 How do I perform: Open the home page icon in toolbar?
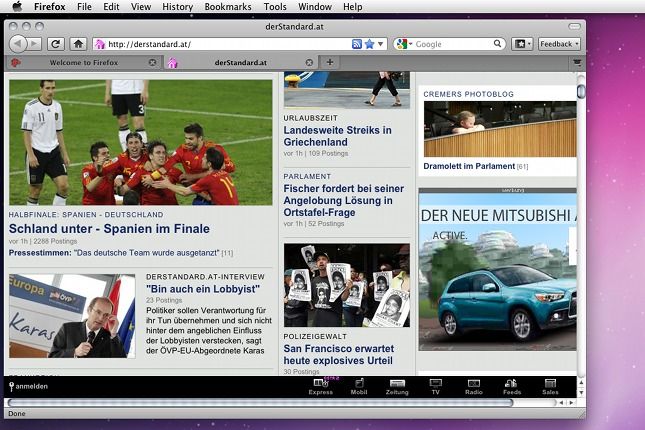[78, 44]
